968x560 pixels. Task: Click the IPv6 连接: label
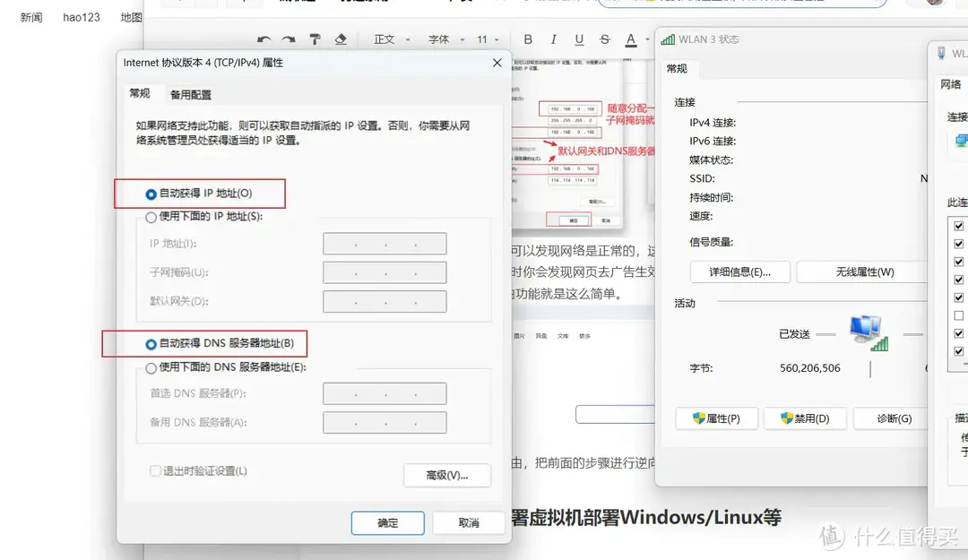tap(713, 142)
